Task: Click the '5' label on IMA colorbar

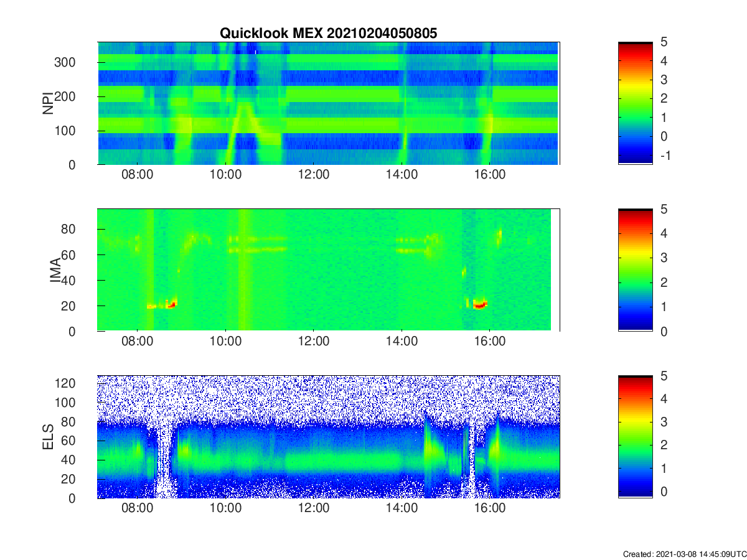Action: 664,209
